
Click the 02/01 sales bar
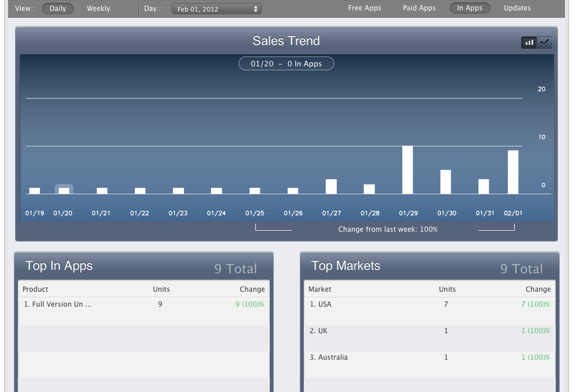click(513, 172)
